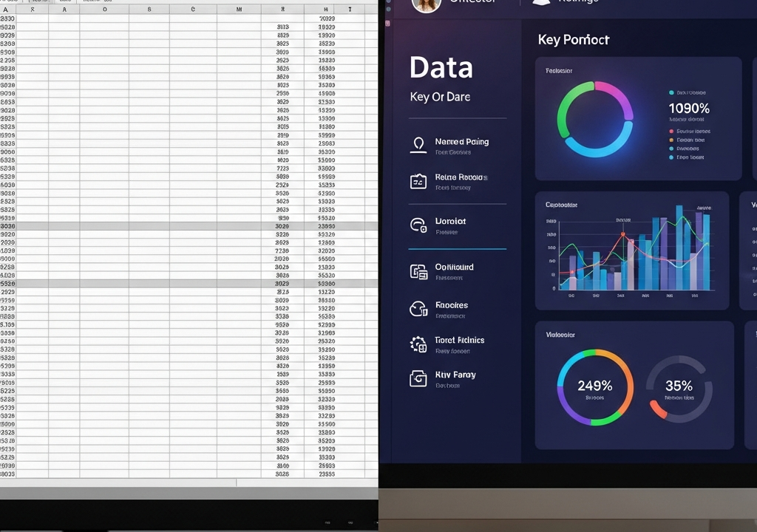Click the Toret Ftclnics gear icon
The width and height of the screenshot is (757, 532).
pyautogui.click(x=418, y=344)
